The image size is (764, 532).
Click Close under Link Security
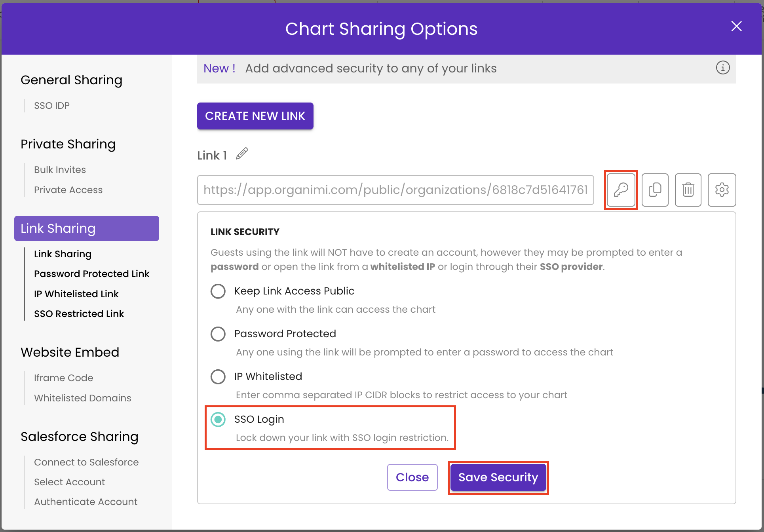(x=412, y=477)
